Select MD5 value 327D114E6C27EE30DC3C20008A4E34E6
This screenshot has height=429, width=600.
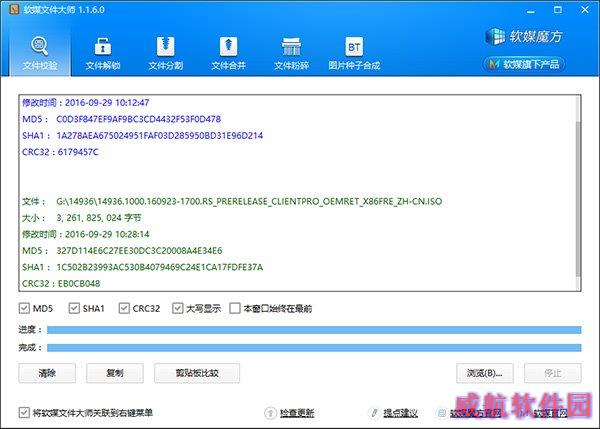coord(139,251)
